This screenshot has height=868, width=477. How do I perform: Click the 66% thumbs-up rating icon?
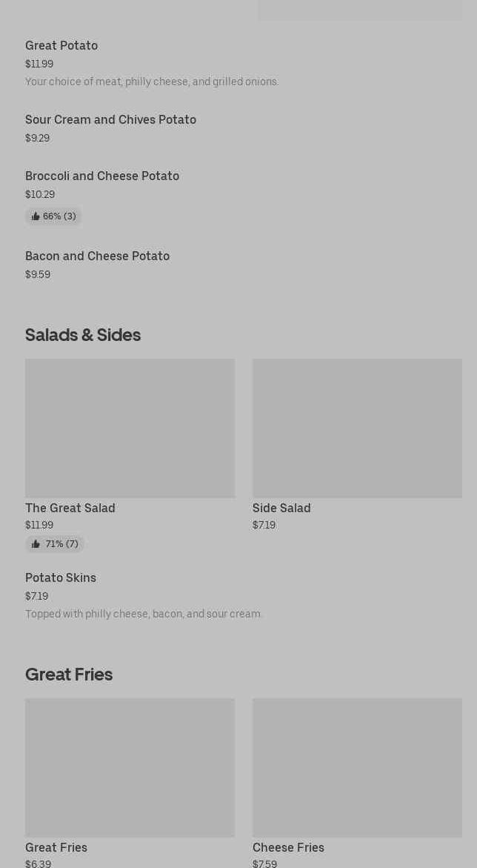coord(36,216)
